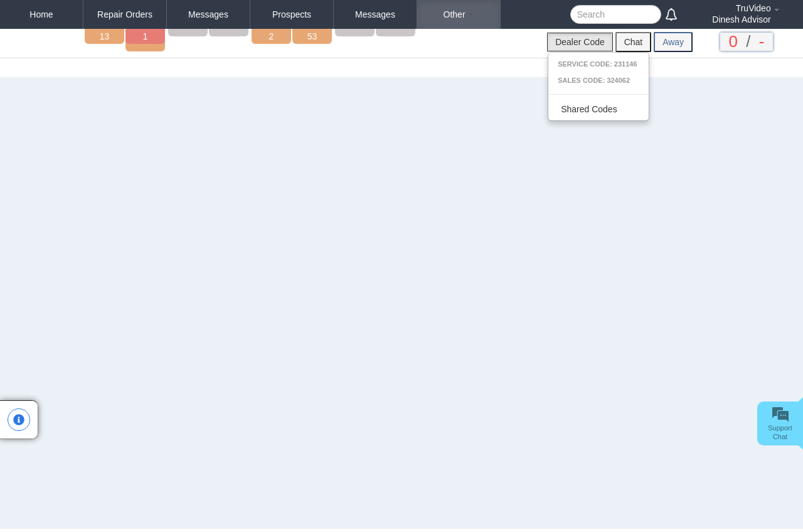Click the red badge showing 1
The image size is (803, 532).
(145, 36)
